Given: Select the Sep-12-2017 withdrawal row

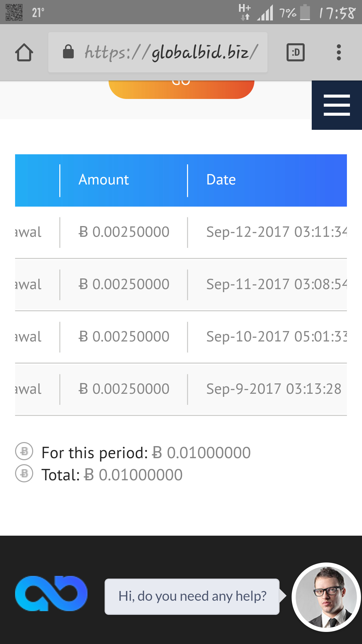Looking at the screenshot, I should [181, 232].
